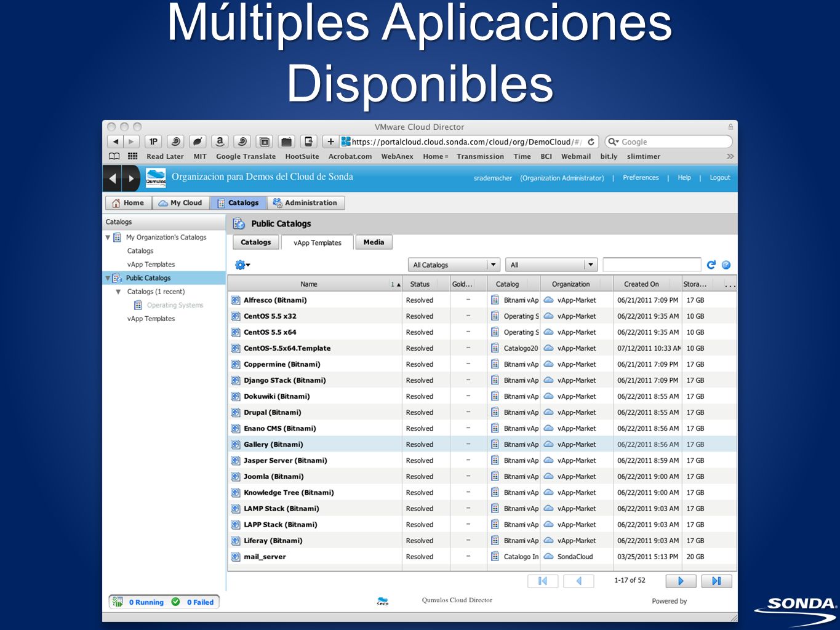The height and width of the screenshot is (630, 840).
Task: Select Catalogs under My Organization's Catalogs
Action: point(140,251)
